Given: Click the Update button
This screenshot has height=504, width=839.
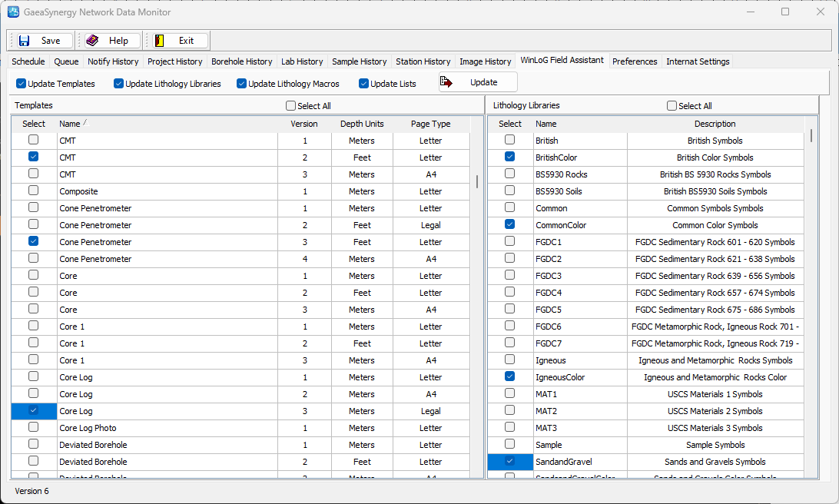Looking at the screenshot, I should click(x=478, y=82).
